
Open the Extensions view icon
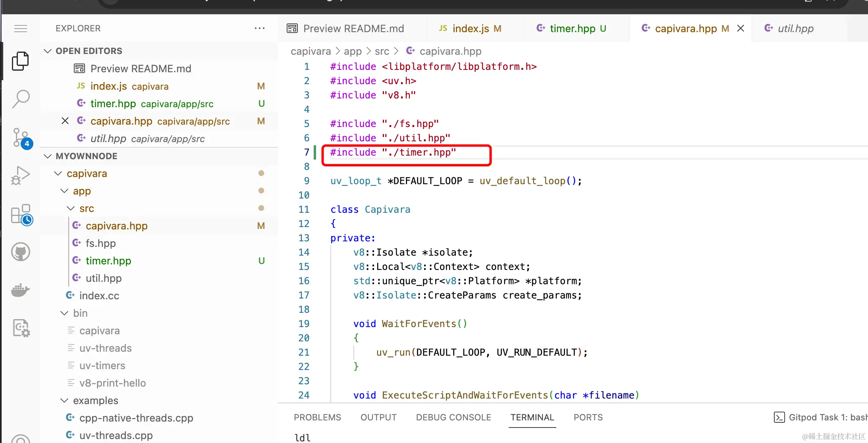(x=20, y=214)
